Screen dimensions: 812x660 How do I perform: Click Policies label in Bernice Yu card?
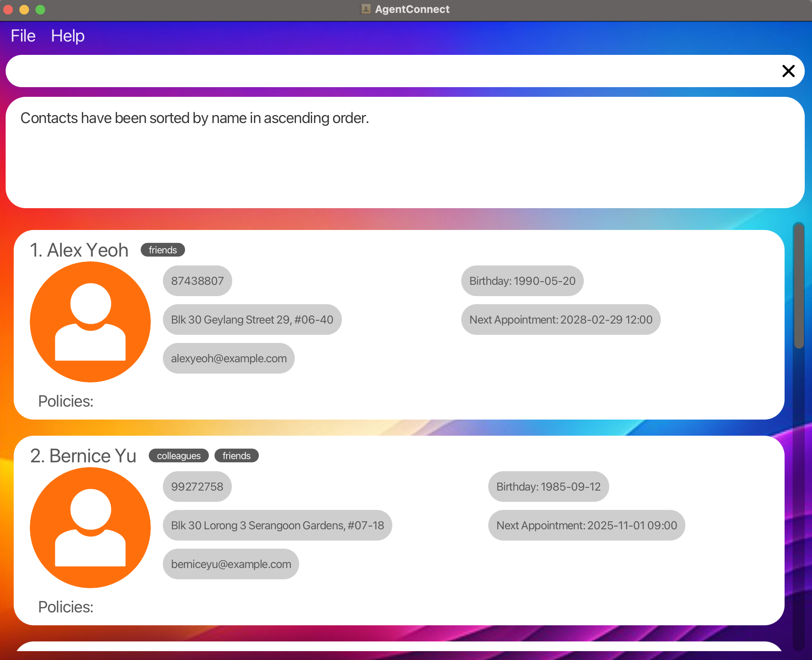[66, 607]
